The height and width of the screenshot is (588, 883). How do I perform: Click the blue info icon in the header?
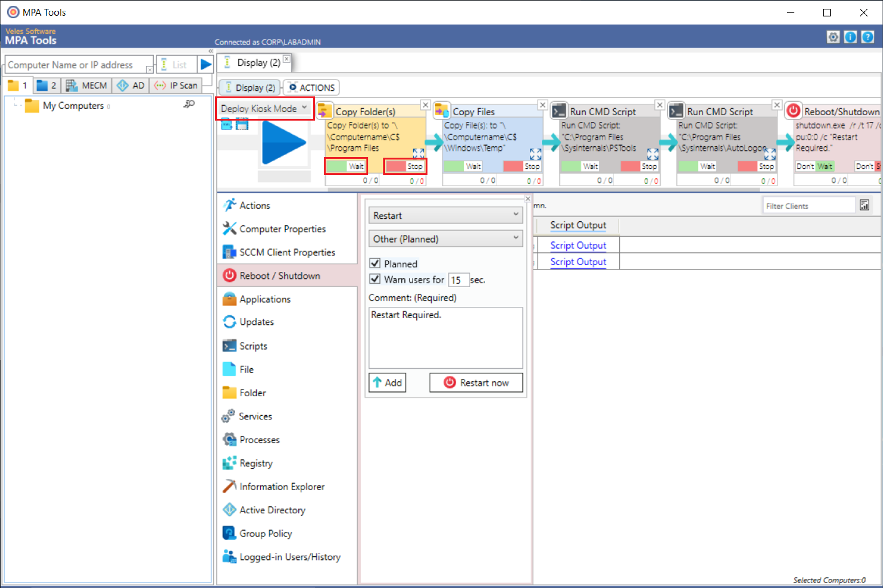(850, 37)
